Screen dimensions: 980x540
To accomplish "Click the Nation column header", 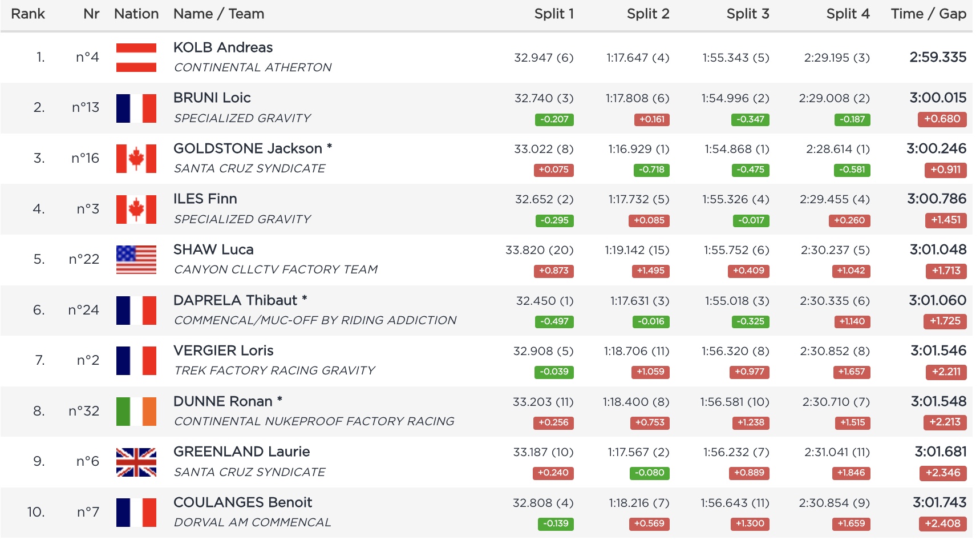I will tap(136, 14).
